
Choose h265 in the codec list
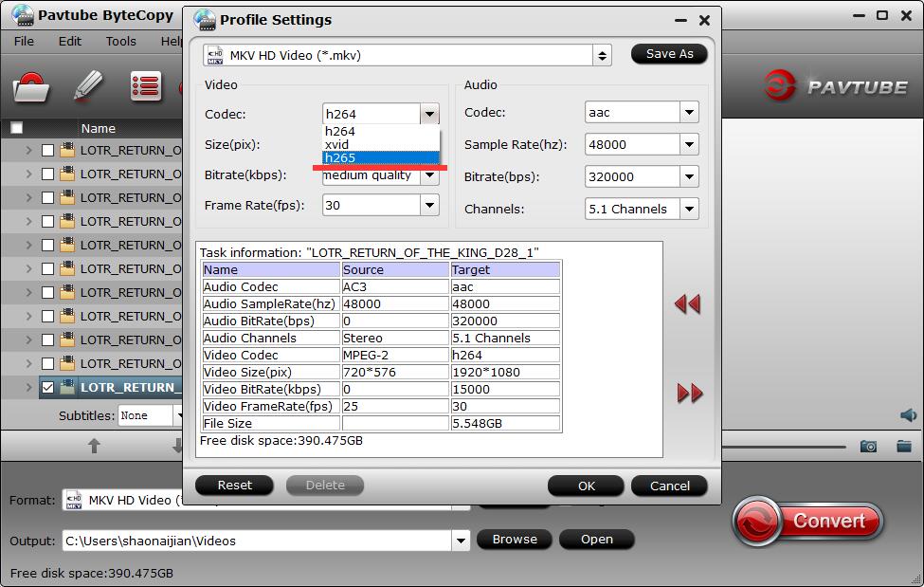[381, 157]
